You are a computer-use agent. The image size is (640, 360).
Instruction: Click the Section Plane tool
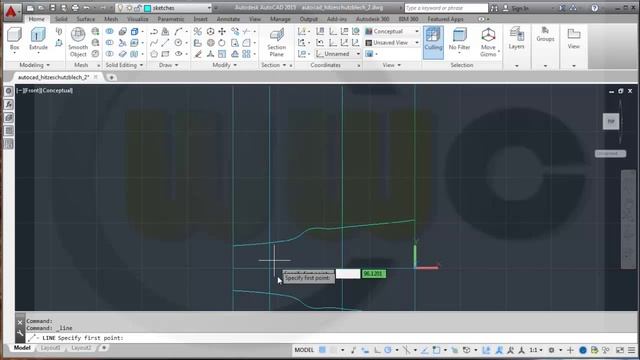(276, 42)
